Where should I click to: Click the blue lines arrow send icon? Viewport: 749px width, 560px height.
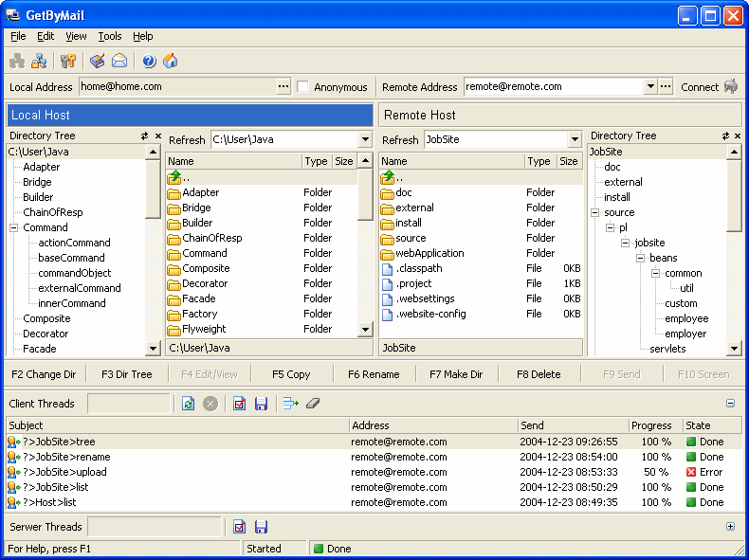tap(290, 404)
